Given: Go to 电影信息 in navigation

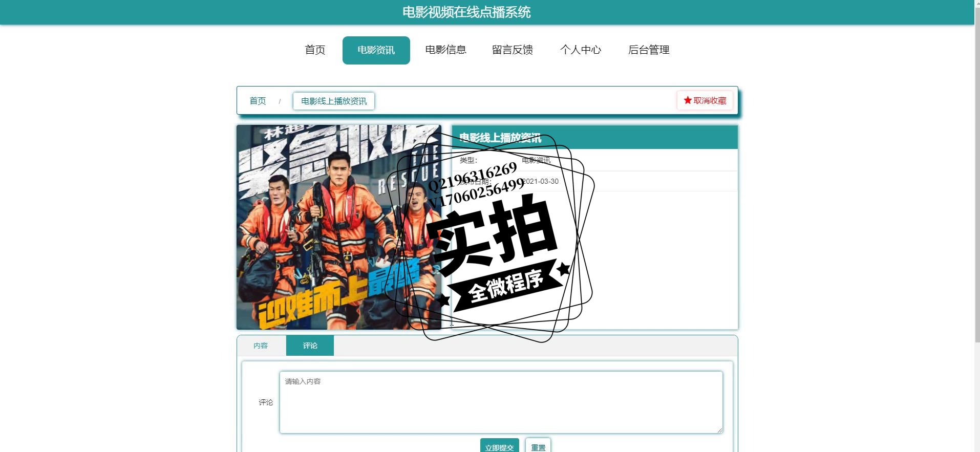Looking at the screenshot, I should [445, 50].
